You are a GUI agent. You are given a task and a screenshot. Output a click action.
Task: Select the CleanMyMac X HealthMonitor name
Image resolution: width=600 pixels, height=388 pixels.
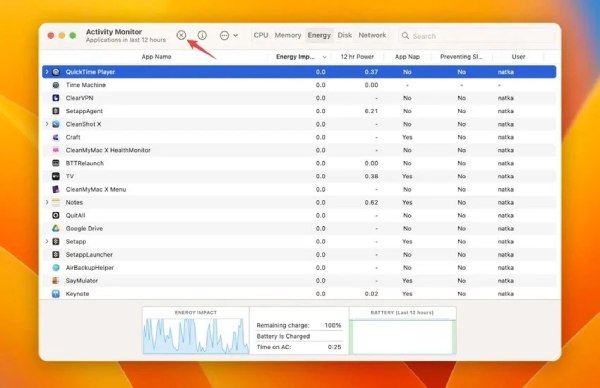(108, 150)
